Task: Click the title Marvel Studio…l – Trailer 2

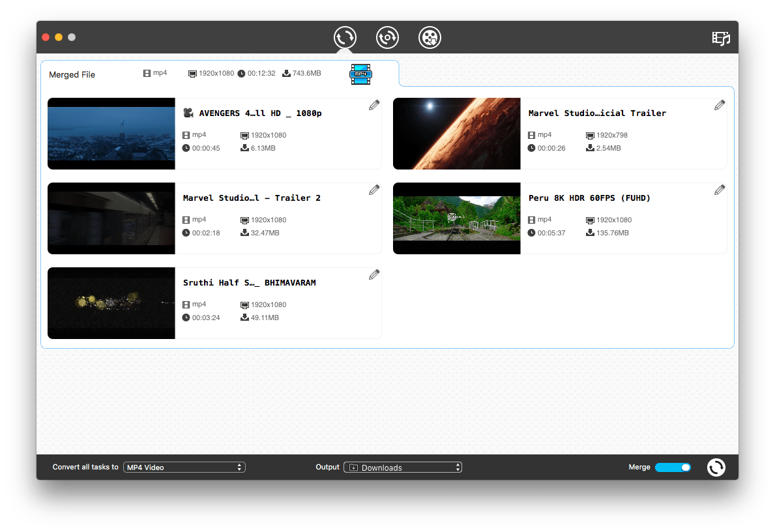Action: [252, 198]
